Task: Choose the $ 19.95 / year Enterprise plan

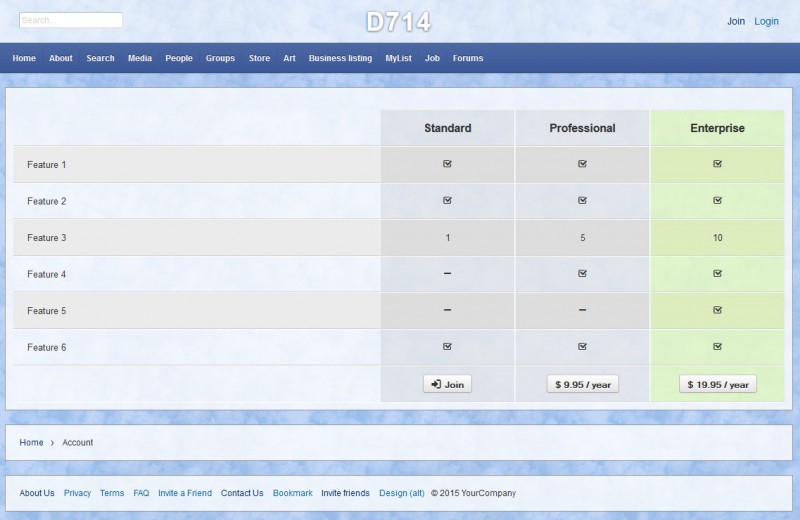Action: 718,384
